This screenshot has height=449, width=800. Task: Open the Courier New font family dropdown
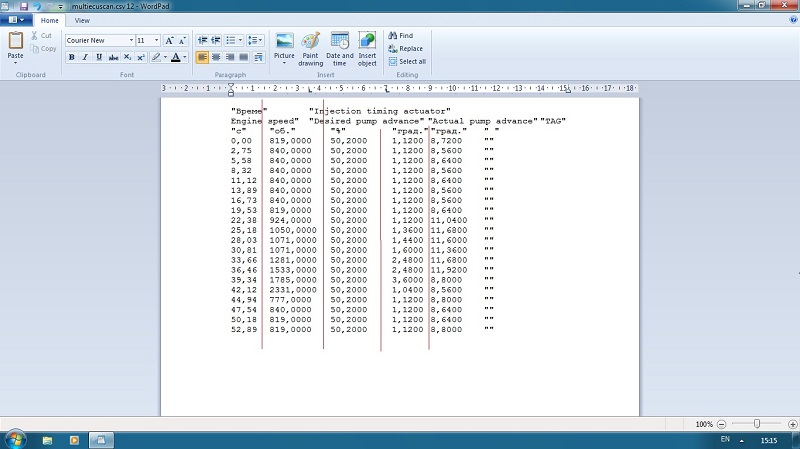click(x=131, y=40)
